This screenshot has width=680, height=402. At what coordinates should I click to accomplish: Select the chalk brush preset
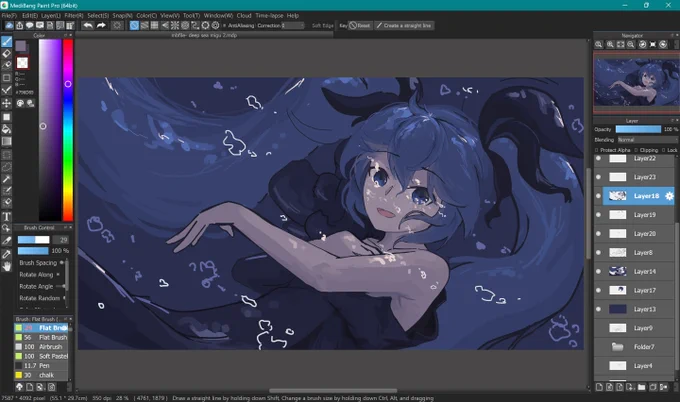tap(41, 375)
